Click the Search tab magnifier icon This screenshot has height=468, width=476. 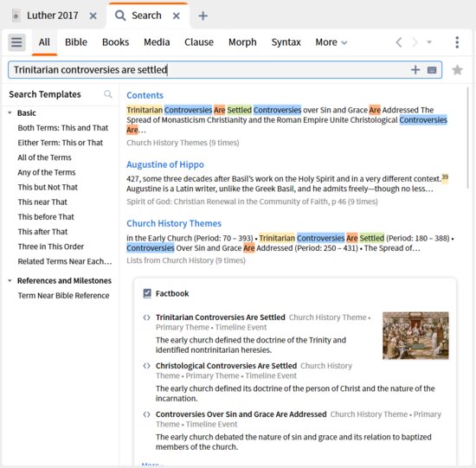click(120, 16)
